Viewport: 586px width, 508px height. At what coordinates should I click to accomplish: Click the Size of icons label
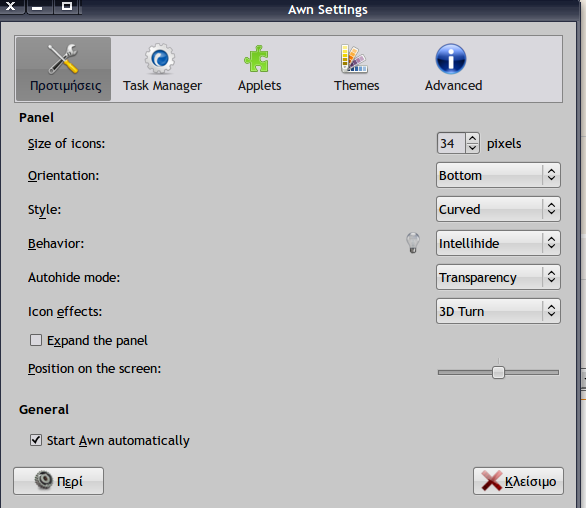pyautogui.click(x=67, y=144)
